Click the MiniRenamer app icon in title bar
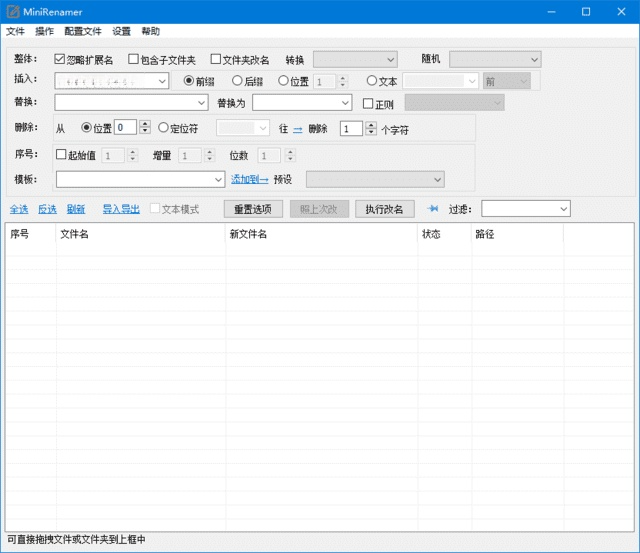Screen dimensions: 640x553 [x=13, y=11]
